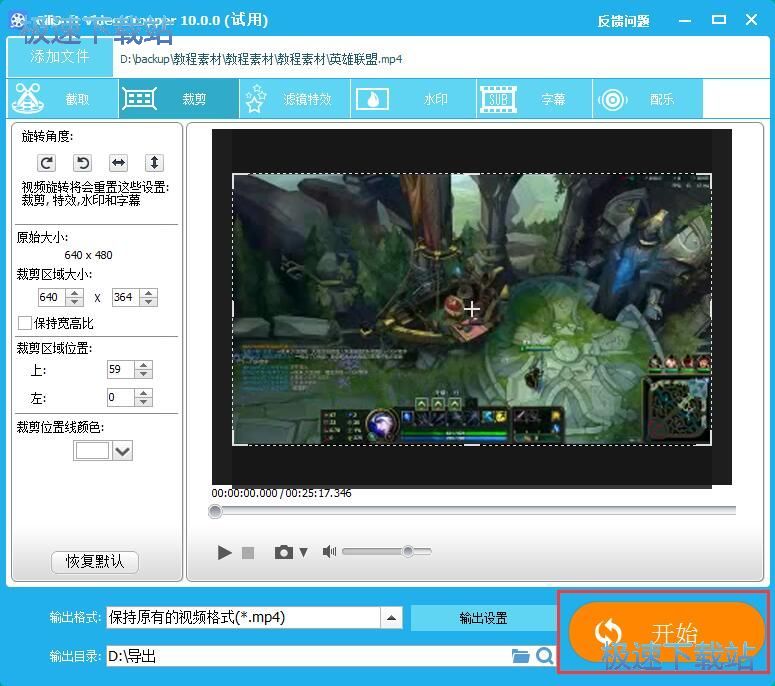Click the crop line color swatch
The height and width of the screenshot is (686, 775).
click(91, 451)
